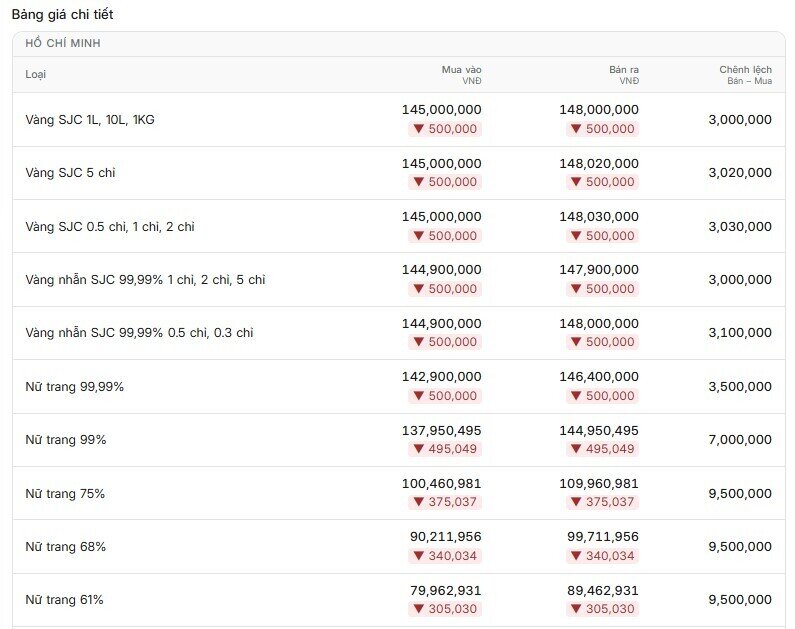
Task: Click the 375,037 decrease badge under sell price 109,960,981
Action: (x=602, y=502)
